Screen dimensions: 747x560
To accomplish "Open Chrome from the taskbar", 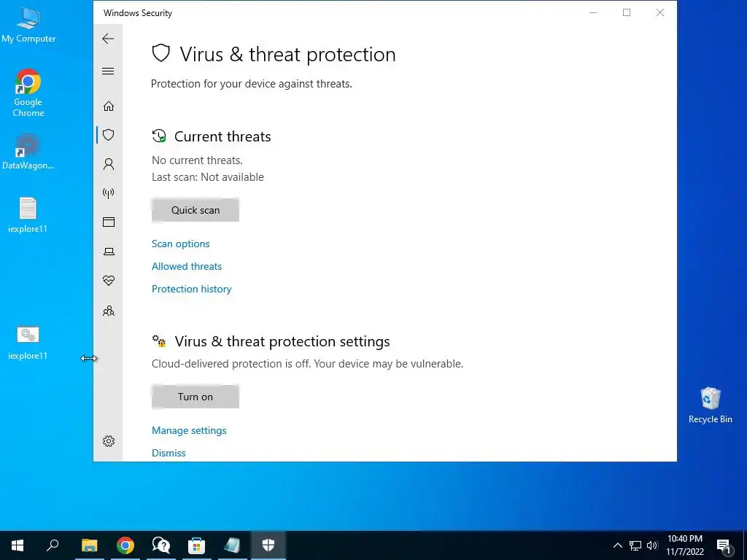I will (125, 545).
